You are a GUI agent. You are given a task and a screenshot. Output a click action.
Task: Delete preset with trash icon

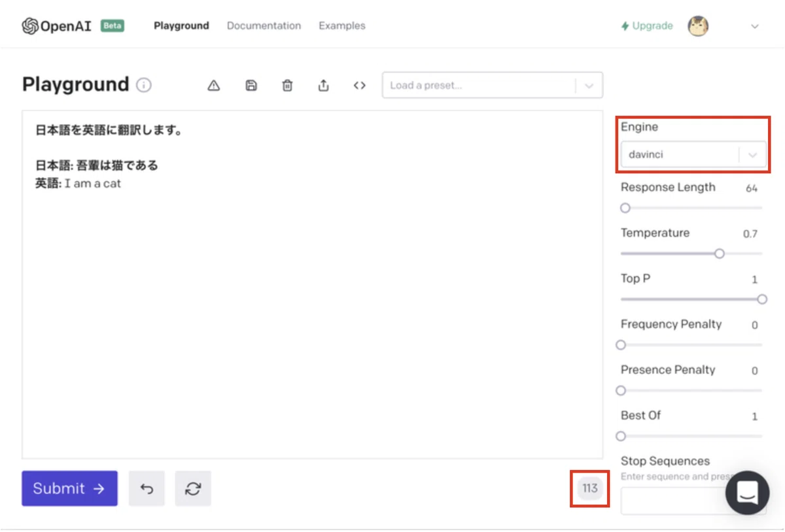pos(287,86)
